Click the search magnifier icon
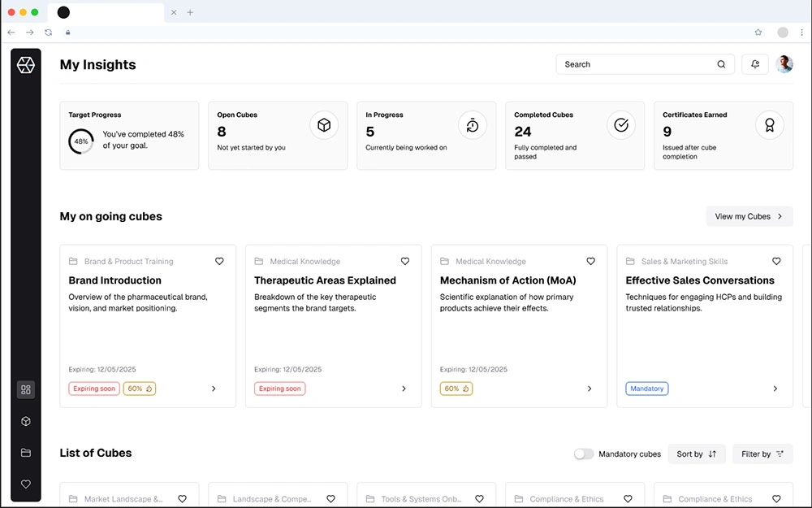The height and width of the screenshot is (508, 812). (721, 64)
